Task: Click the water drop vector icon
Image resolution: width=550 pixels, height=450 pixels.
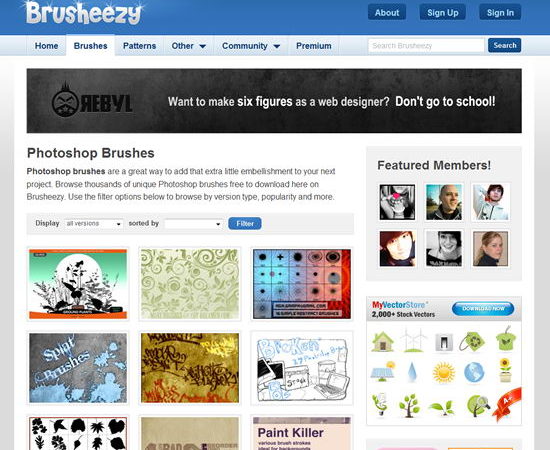Action: click(x=413, y=372)
